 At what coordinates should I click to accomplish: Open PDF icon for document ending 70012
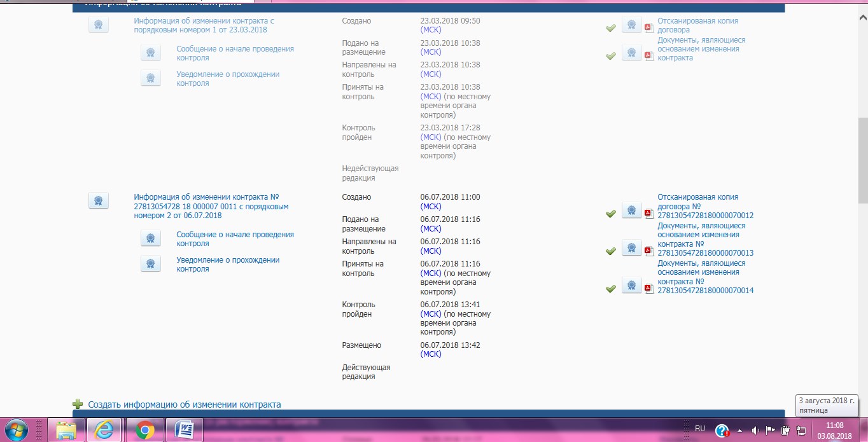point(648,213)
